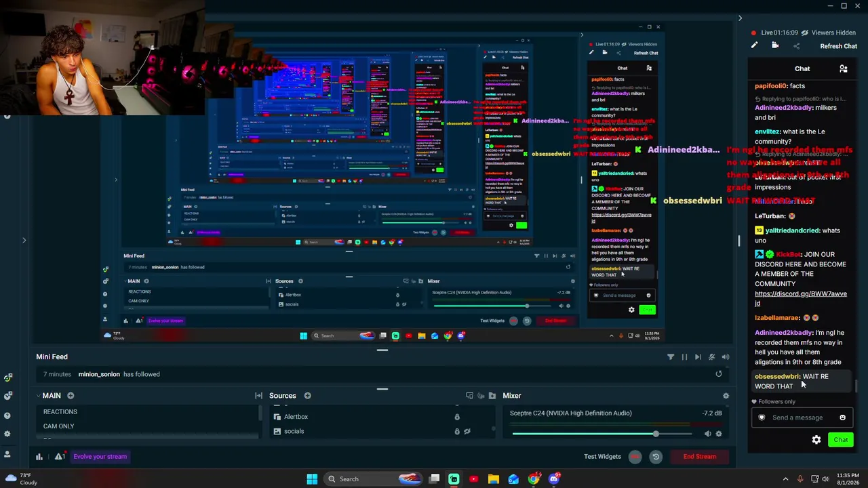Start the replay buffer
The height and width of the screenshot is (488, 868).
click(x=656, y=457)
